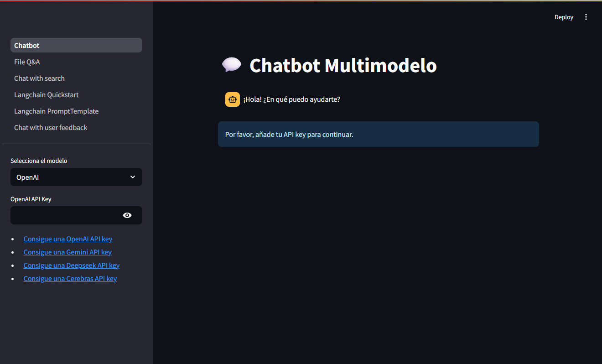Open Consigue una OpenAI API key link
602x364 pixels.
point(68,239)
